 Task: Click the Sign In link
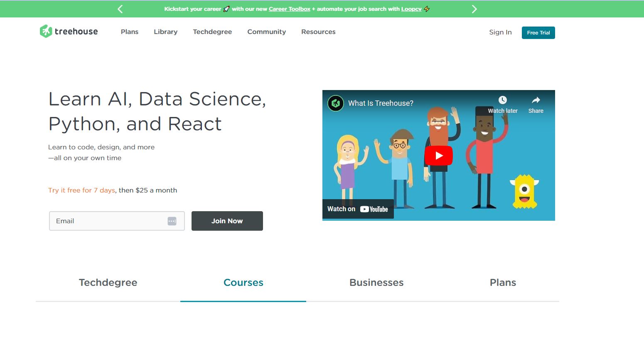(x=500, y=32)
